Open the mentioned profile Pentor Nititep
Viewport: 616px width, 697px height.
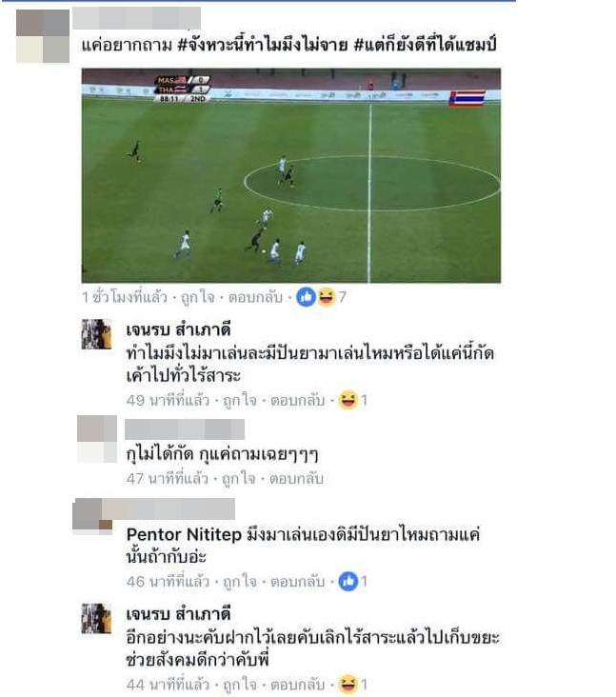pos(184,534)
